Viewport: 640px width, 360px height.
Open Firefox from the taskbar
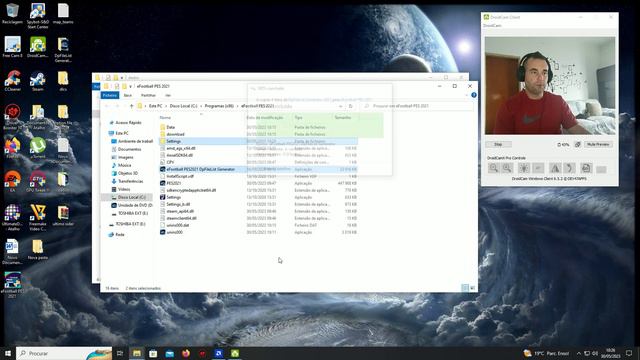[186, 353]
